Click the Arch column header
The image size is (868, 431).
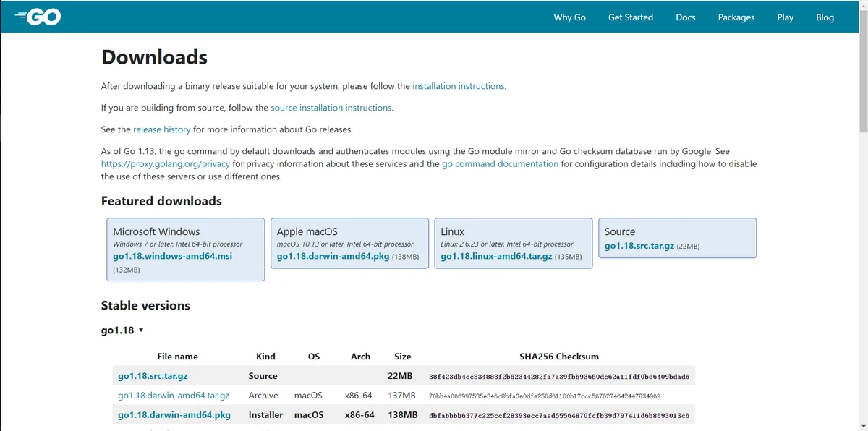pos(360,357)
